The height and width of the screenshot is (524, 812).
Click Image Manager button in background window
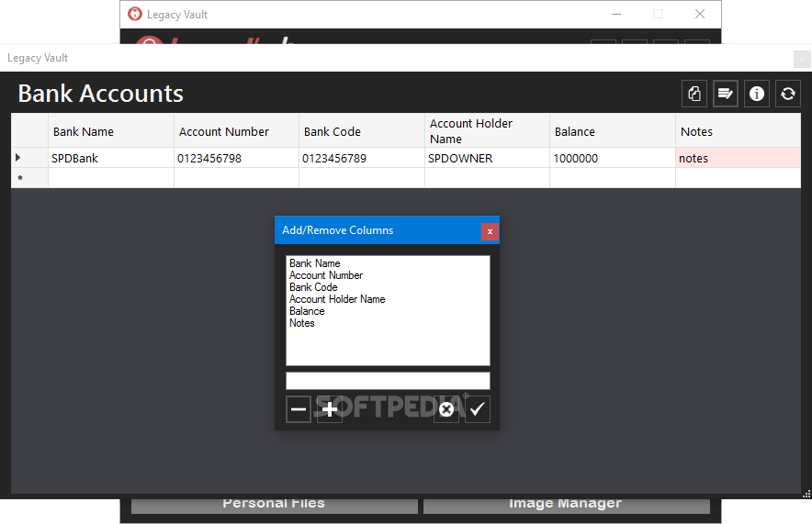coord(566,506)
